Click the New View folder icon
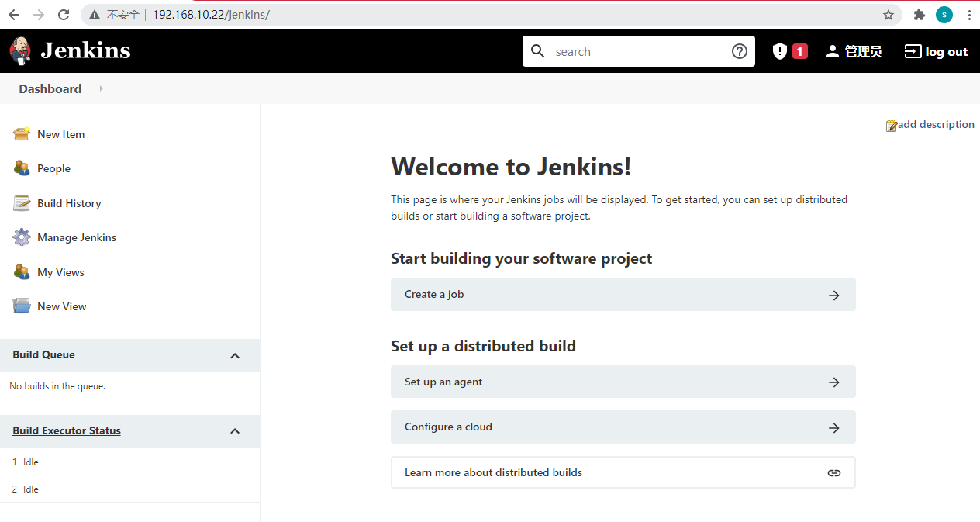This screenshot has height=522, width=980. (x=22, y=306)
